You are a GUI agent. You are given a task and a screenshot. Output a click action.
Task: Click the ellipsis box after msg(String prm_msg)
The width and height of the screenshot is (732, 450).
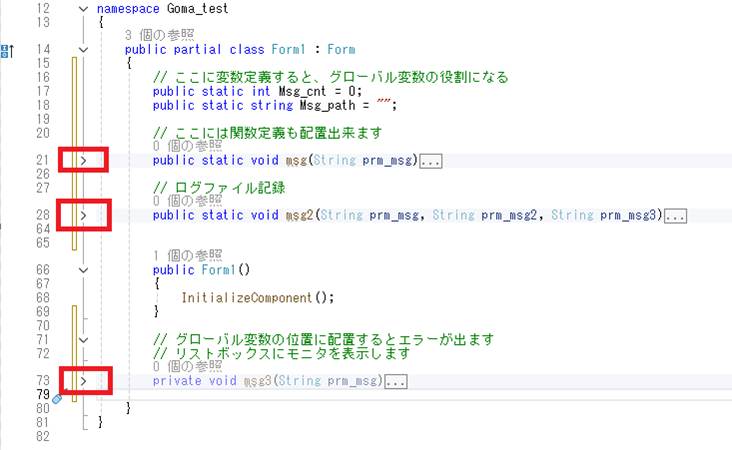point(431,160)
